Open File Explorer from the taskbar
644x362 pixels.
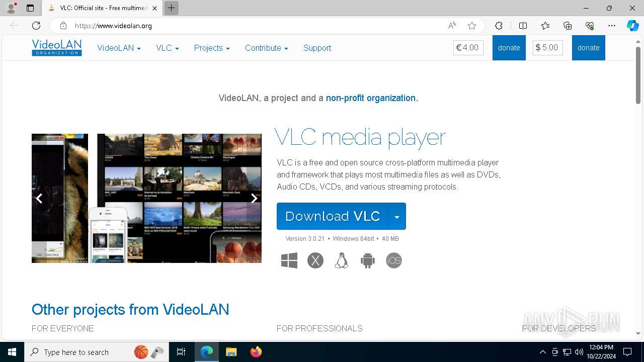[x=231, y=352]
